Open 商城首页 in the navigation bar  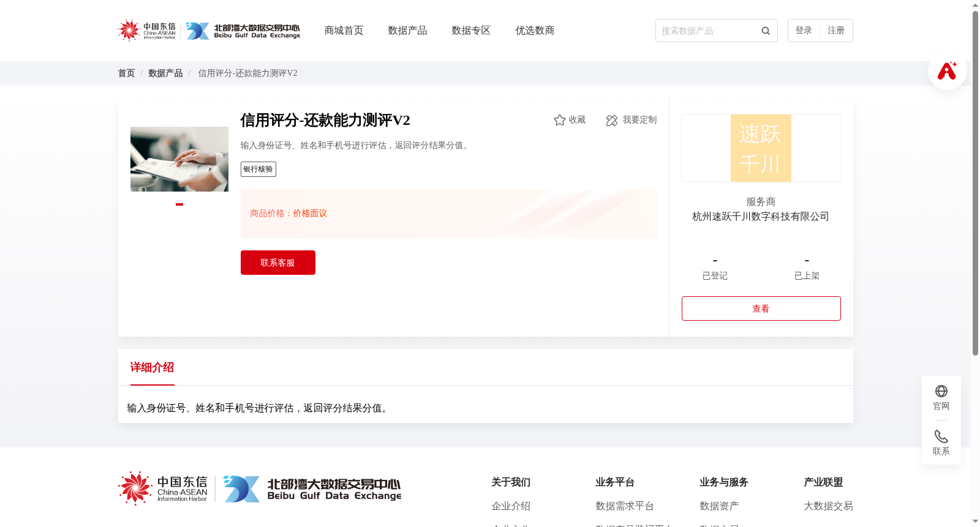click(344, 31)
